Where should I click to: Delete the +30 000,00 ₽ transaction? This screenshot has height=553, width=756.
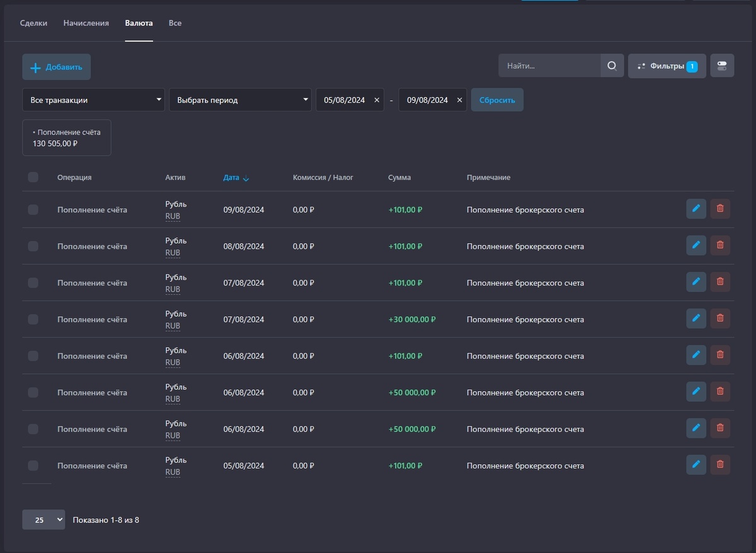pos(720,318)
